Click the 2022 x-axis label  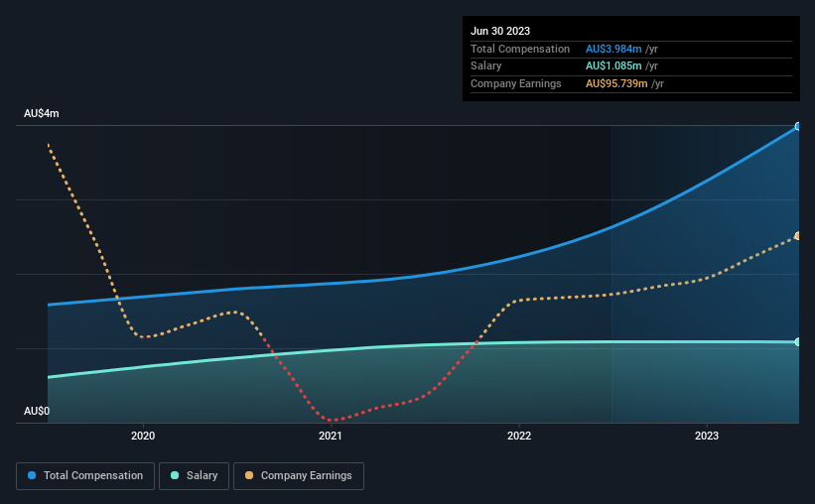[519, 436]
